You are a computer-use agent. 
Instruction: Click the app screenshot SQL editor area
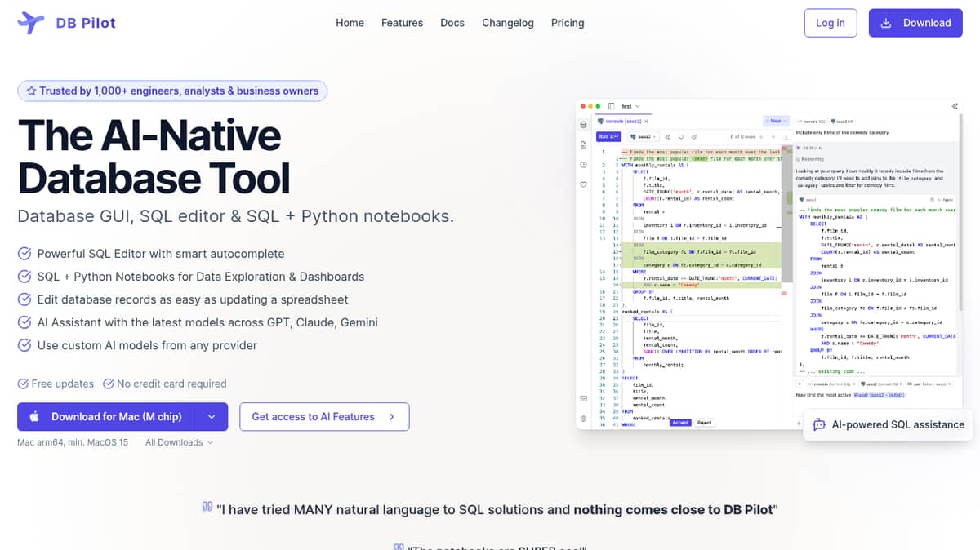pyautogui.click(x=690, y=286)
